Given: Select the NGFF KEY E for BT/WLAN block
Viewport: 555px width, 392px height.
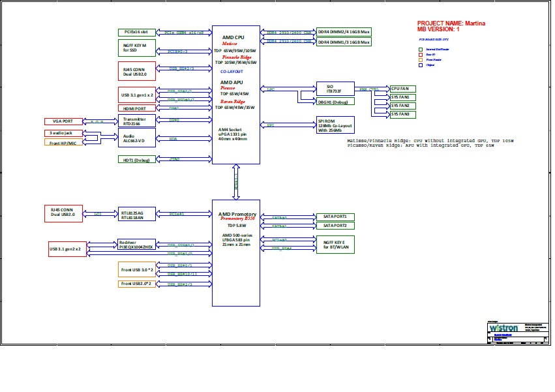Looking at the screenshot, I should (335, 245).
